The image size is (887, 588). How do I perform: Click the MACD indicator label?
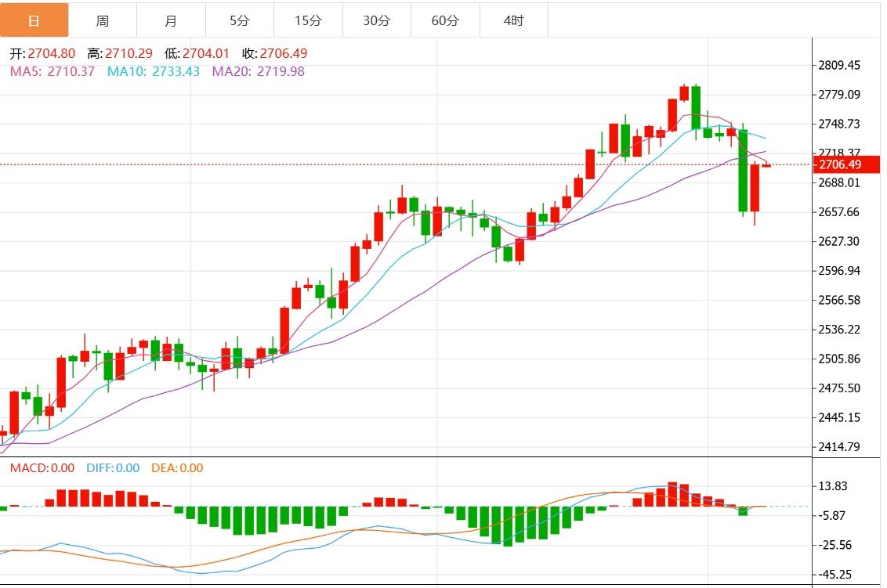click(x=42, y=468)
